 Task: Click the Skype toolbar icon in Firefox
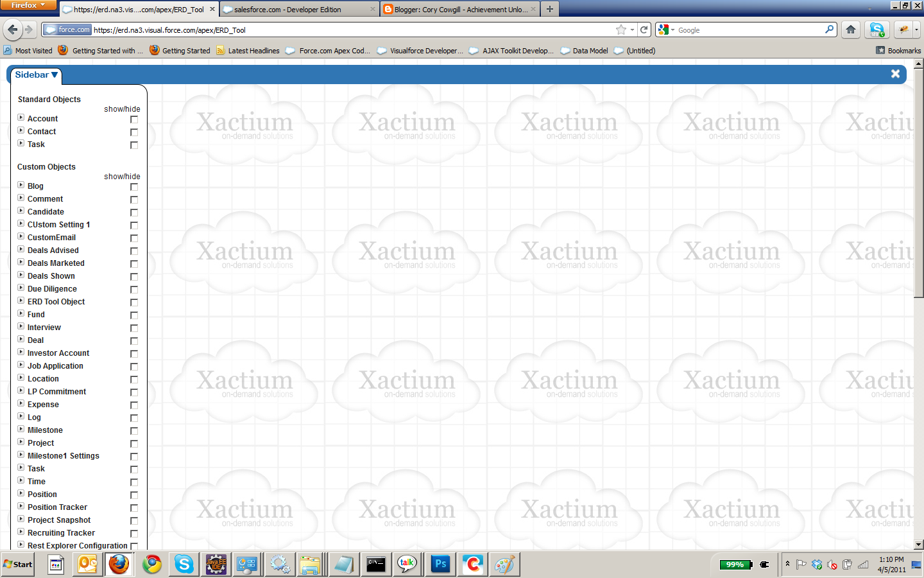point(877,30)
